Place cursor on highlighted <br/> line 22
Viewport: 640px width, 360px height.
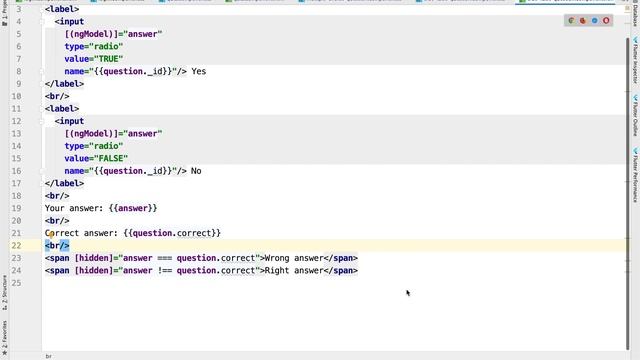coord(57,246)
